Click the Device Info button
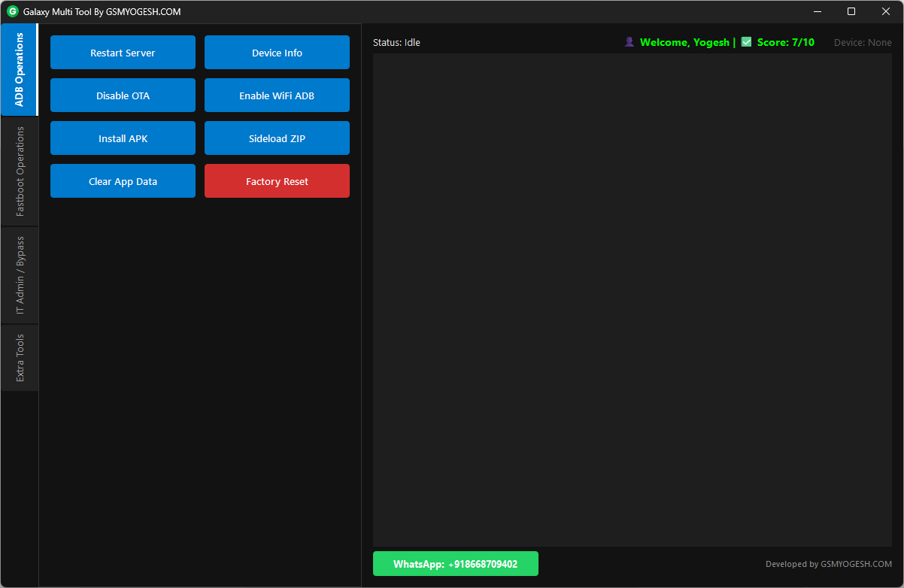904x588 pixels. 277,53
